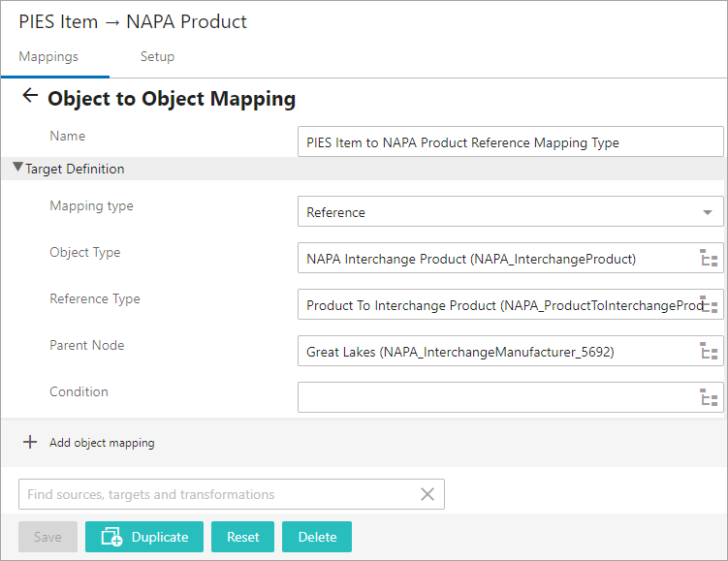Click the Save button
Image resolution: width=728 pixels, height=561 pixels.
coord(47,537)
